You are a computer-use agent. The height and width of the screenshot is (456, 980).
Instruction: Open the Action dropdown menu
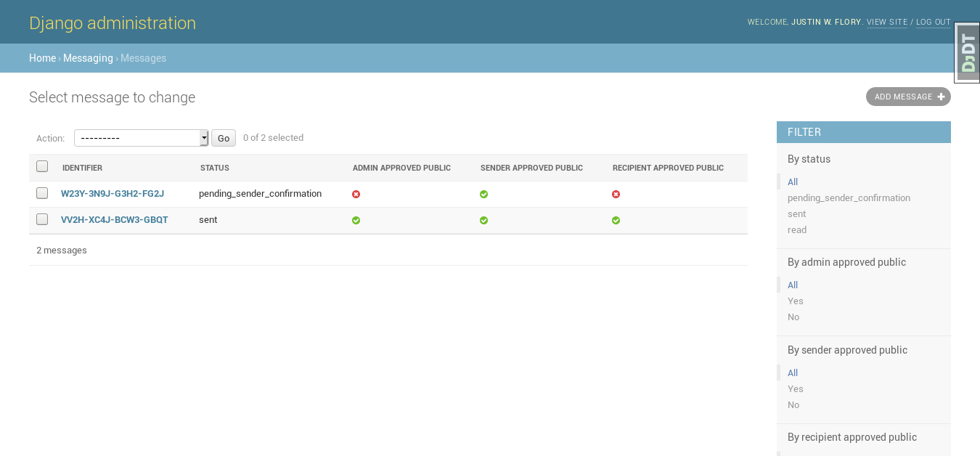[x=142, y=138]
